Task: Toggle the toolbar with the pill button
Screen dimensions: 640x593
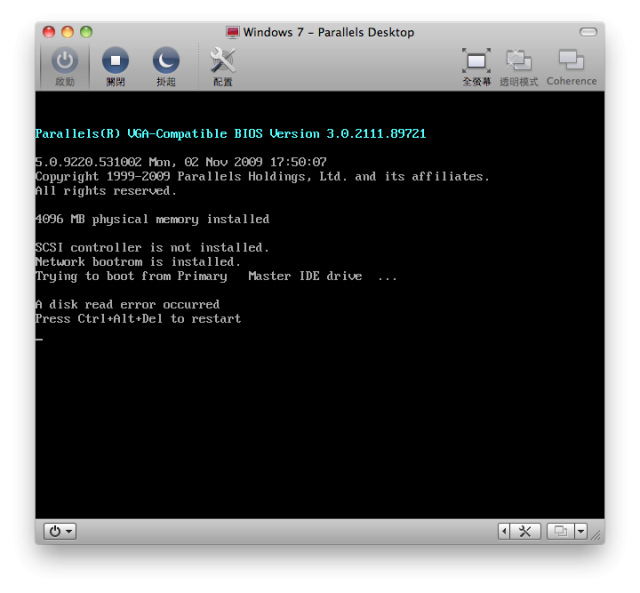Action: [x=588, y=32]
